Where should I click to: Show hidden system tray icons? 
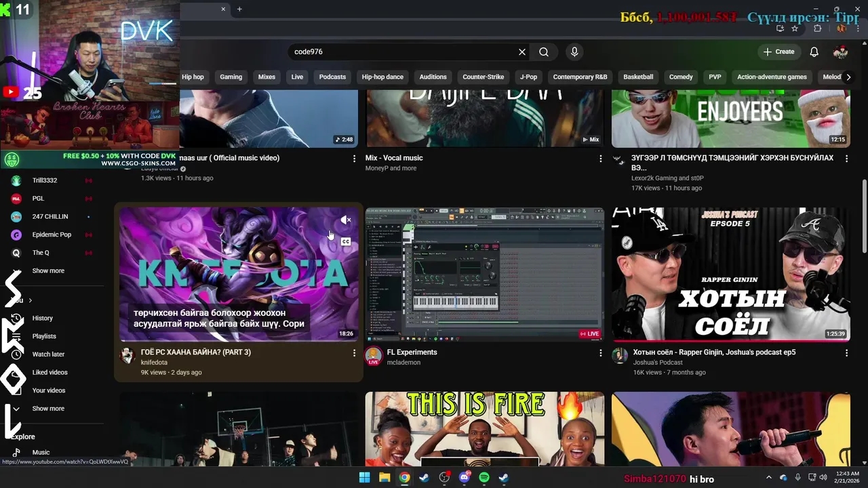(768, 478)
